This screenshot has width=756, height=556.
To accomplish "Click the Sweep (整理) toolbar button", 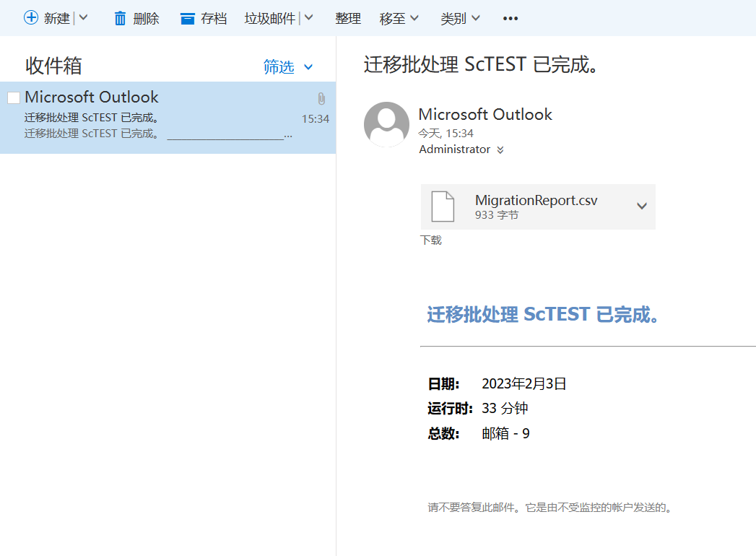I will (x=348, y=18).
